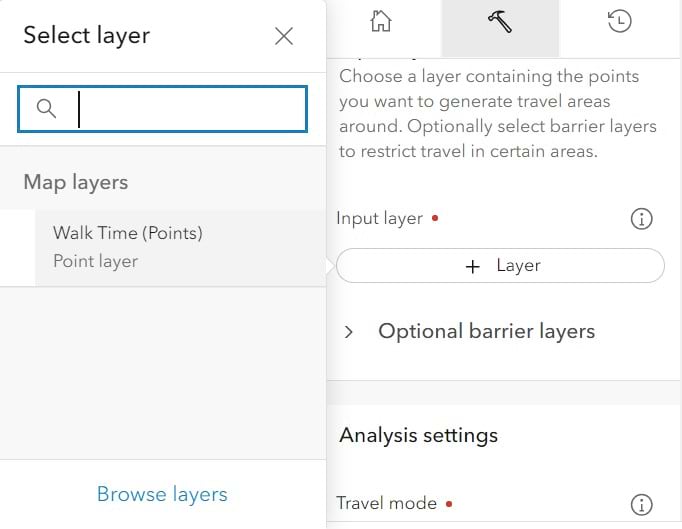Click the Map layers section heading
Image resolution: width=682 pixels, height=529 pixels.
coord(76,183)
